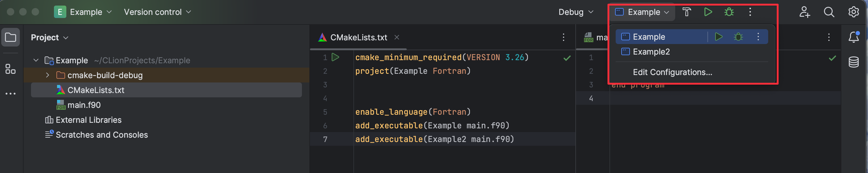
Task: Click the Build hammer icon in toolbar
Action: (686, 12)
